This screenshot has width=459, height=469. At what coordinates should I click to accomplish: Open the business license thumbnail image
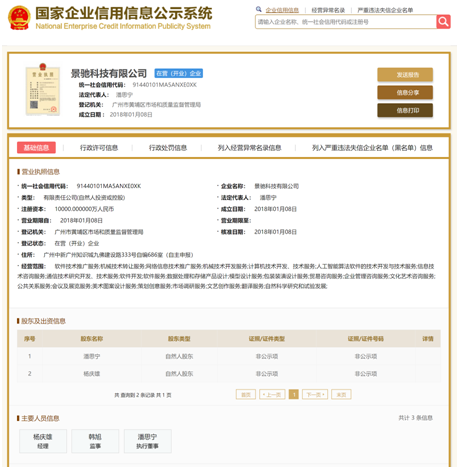43,89
